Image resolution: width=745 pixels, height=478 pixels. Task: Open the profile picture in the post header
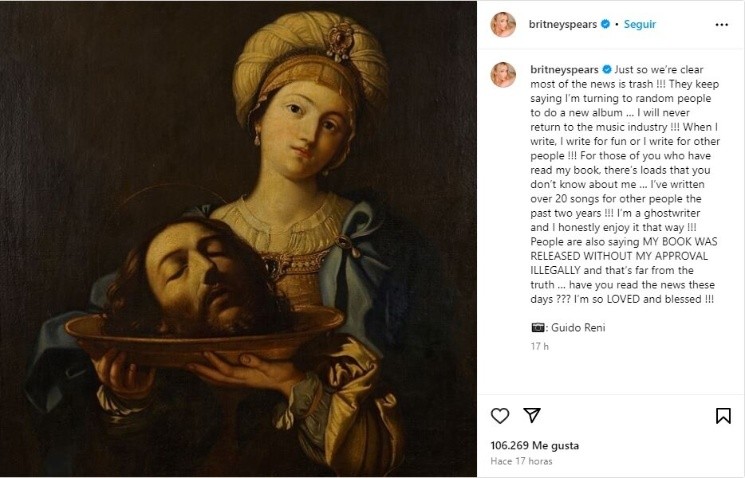(503, 24)
